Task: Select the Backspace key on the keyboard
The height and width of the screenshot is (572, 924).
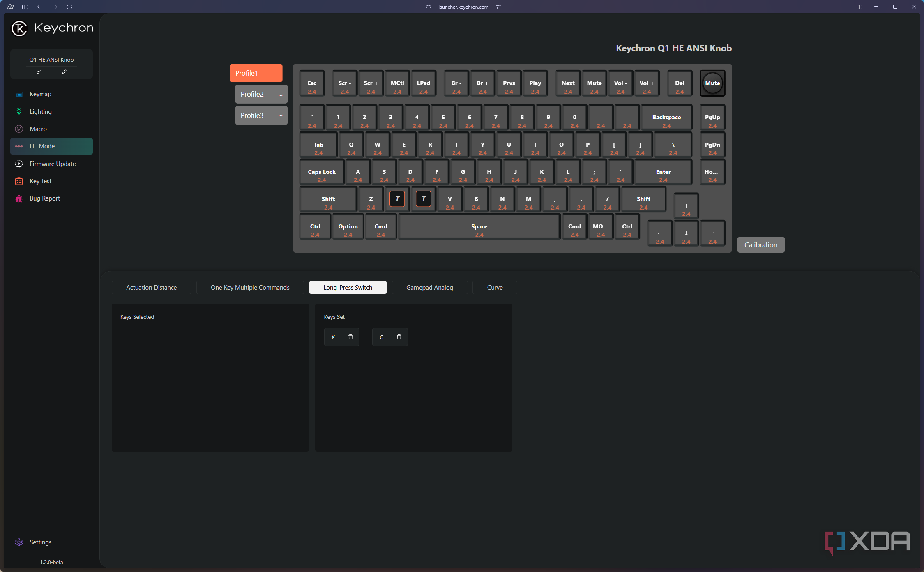Action: click(x=666, y=118)
